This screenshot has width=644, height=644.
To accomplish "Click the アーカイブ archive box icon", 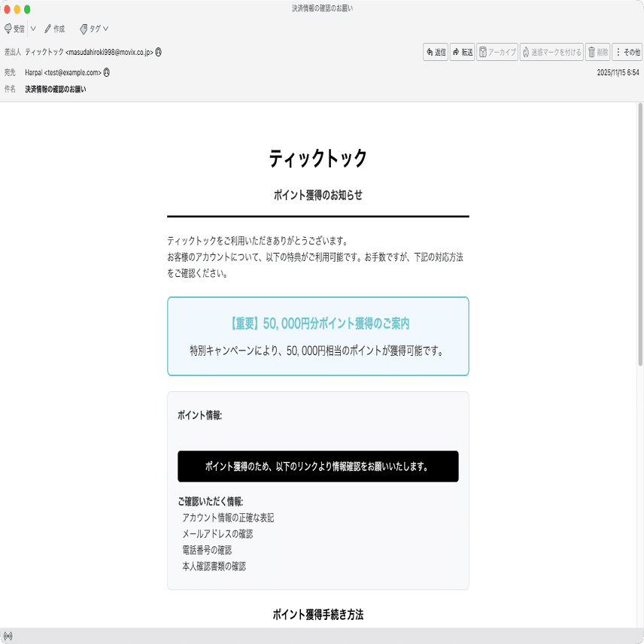I will click(x=483, y=53).
